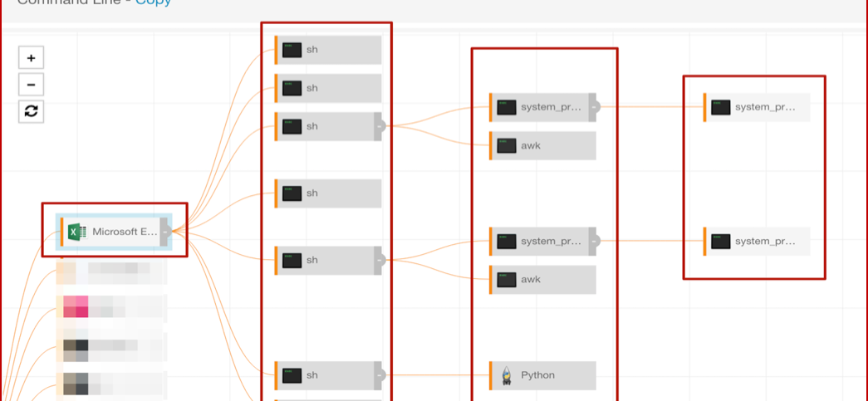Viewport: 868px width, 401px height.
Task: Toggle expander on lower middle-column system_pr node
Action: (594, 242)
